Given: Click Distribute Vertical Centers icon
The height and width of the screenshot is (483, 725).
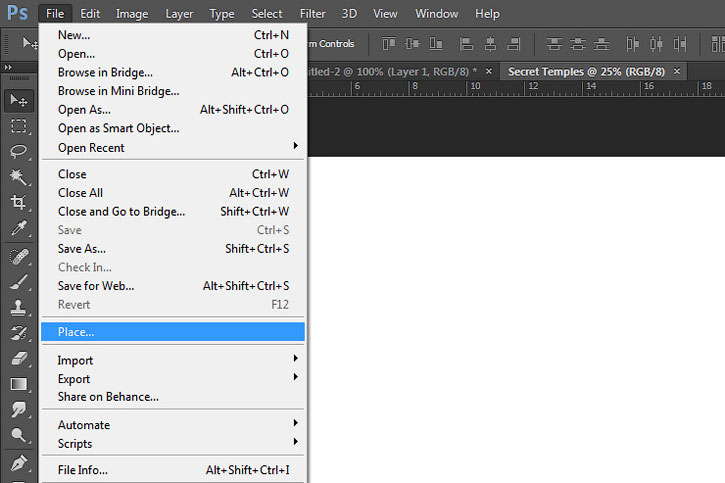Looking at the screenshot, I should point(578,44).
